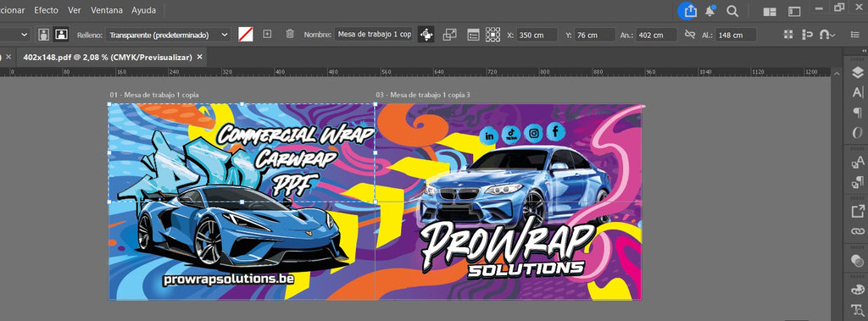The image size is (868, 321).
Task: Click the scale artboard icon
Action: (x=450, y=35)
